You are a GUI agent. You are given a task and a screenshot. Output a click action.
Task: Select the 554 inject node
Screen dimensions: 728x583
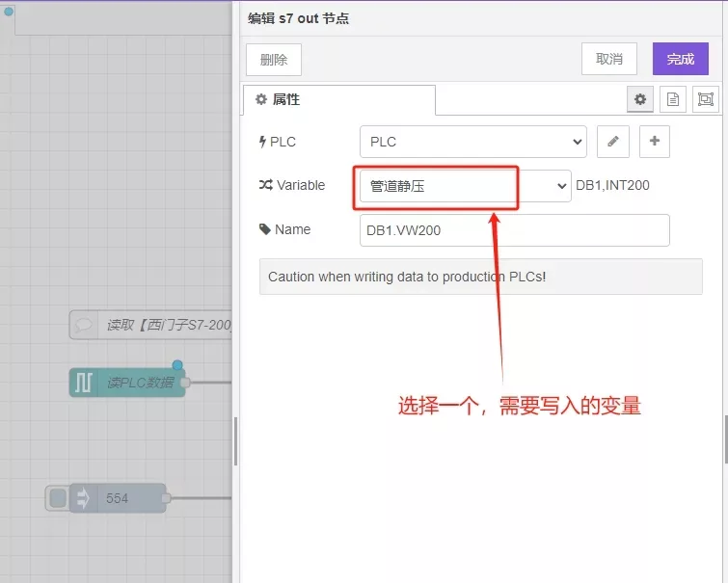pos(118,498)
